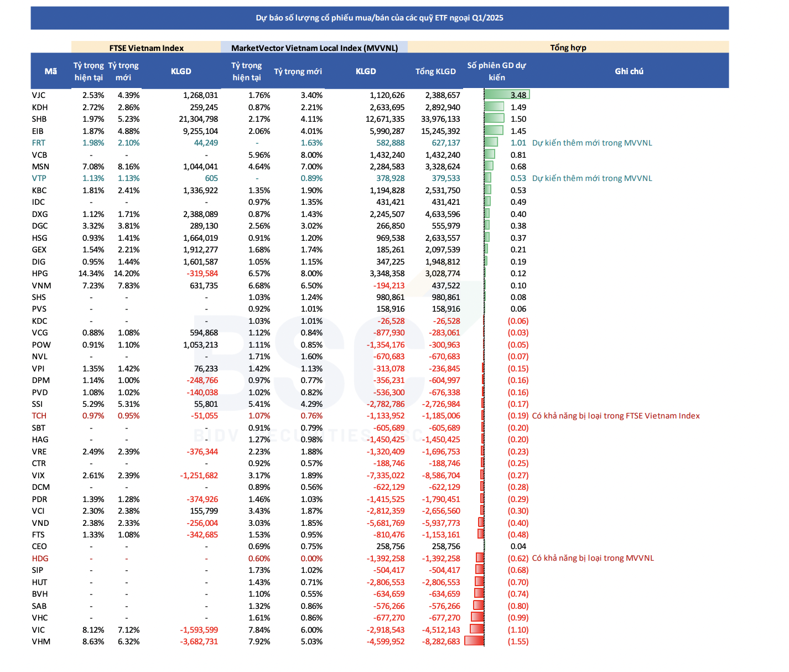
Task: Select the MSN stock code
Action: click(40, 167)
